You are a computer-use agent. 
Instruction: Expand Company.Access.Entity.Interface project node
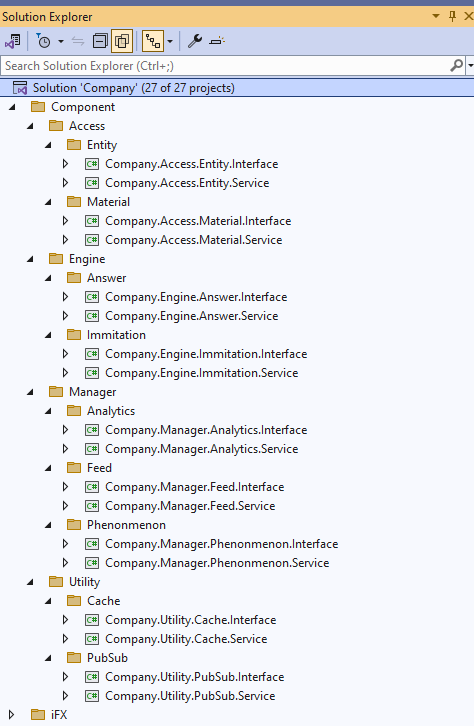coord(65,164)
